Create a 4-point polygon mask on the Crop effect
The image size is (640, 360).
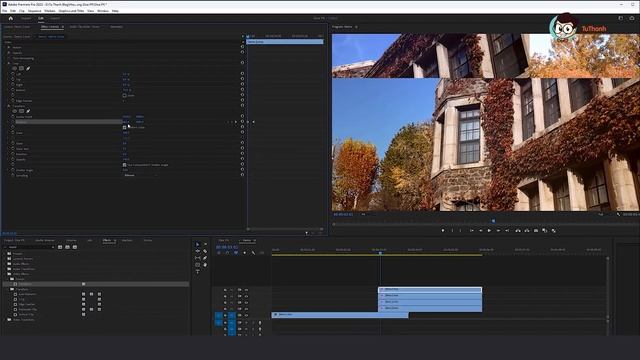click(21, 69)
